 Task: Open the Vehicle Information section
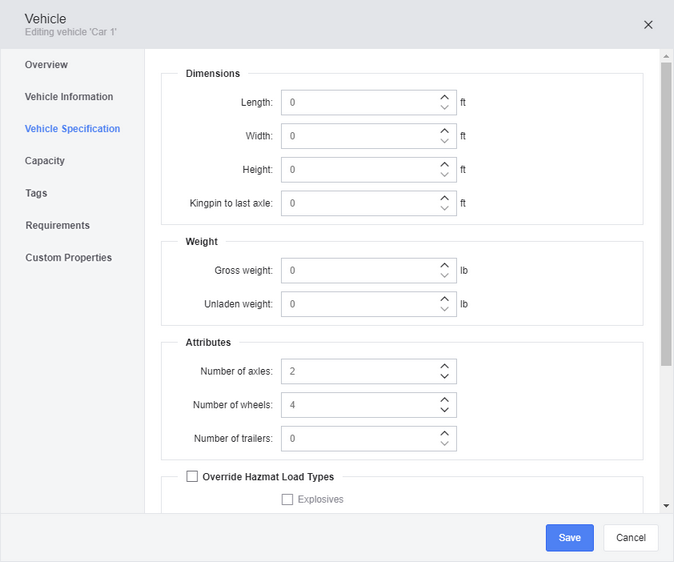69,97
